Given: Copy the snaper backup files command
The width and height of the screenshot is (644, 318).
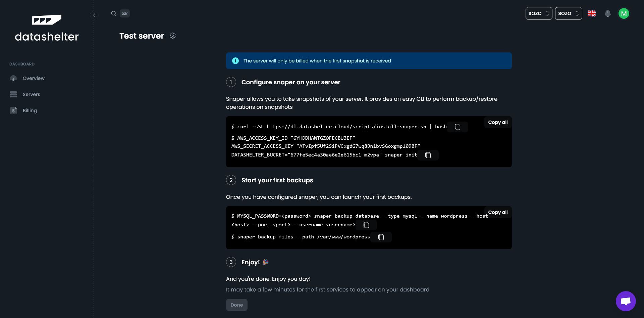Looking at the screenshot, I should 381,237.
